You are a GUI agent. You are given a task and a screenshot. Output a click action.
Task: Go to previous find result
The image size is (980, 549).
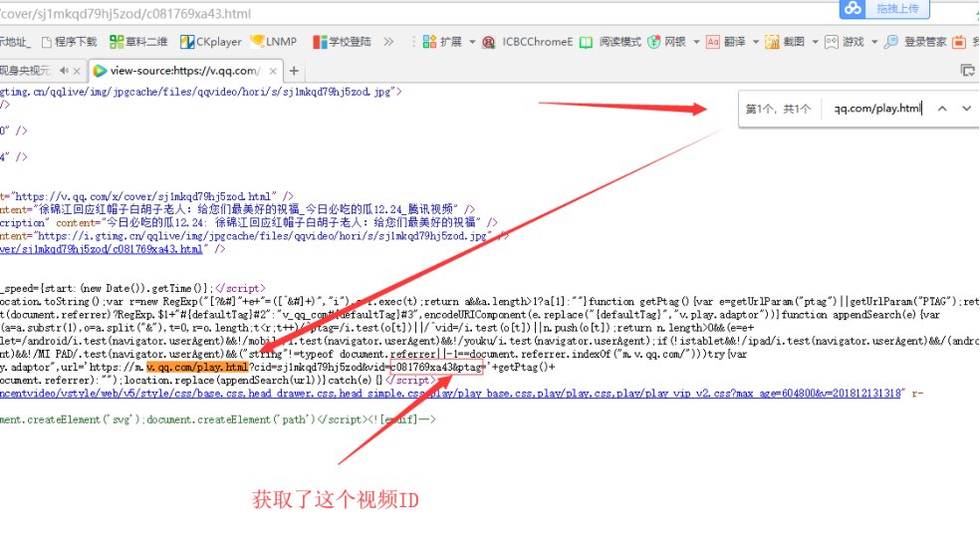click(941, 109)
